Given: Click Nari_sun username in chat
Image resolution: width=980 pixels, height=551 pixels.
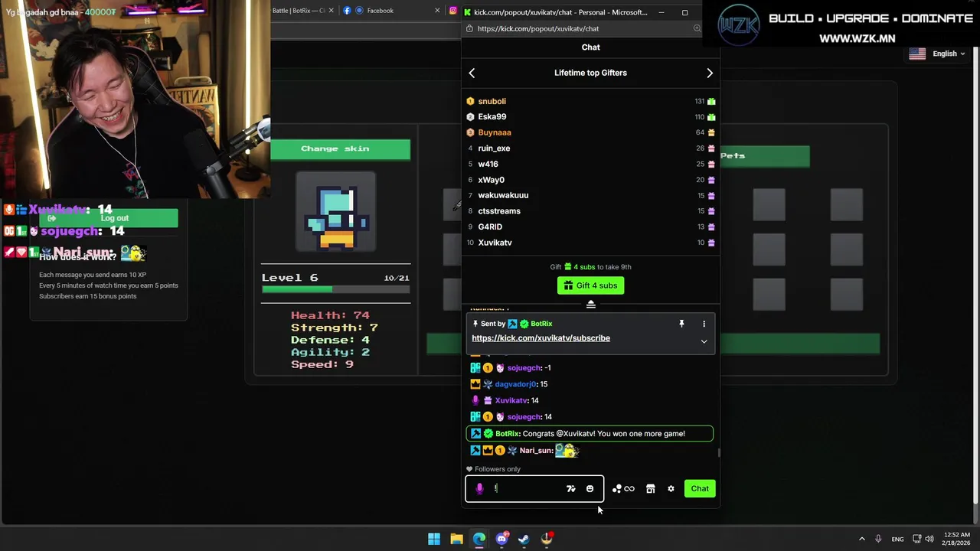Looking at the screenshot, I should 536,451.
